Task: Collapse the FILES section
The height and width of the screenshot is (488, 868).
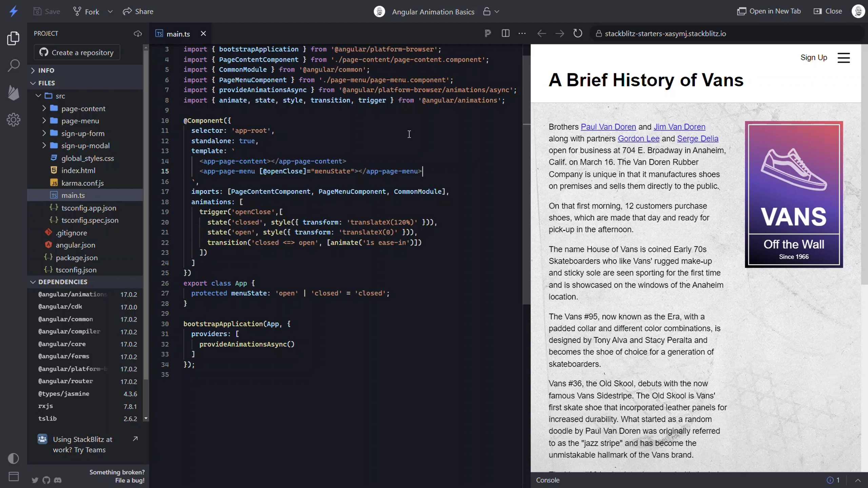Action: pyautogui.click(x=85, y=83)
